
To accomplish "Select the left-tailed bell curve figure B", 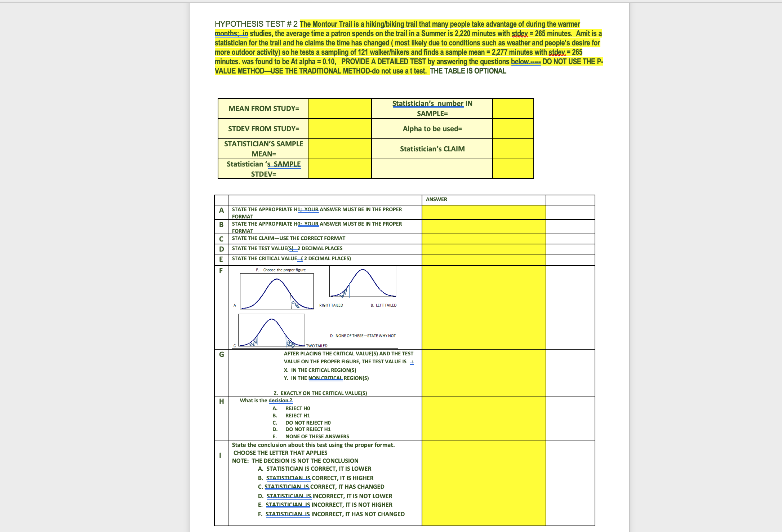I will pos(363,282).
